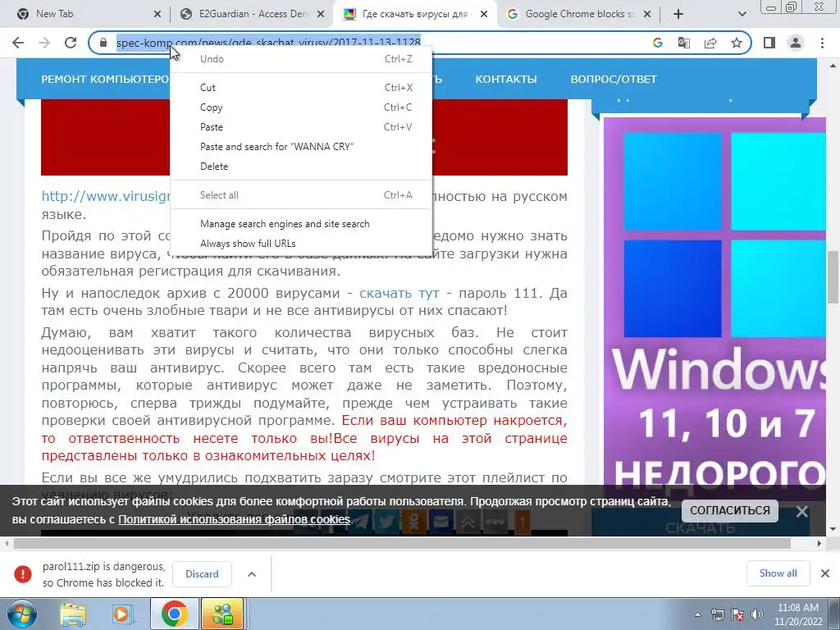Open the profile avatar icon
The height and width of the screenshot is (630, 840).
coord(796,43)
